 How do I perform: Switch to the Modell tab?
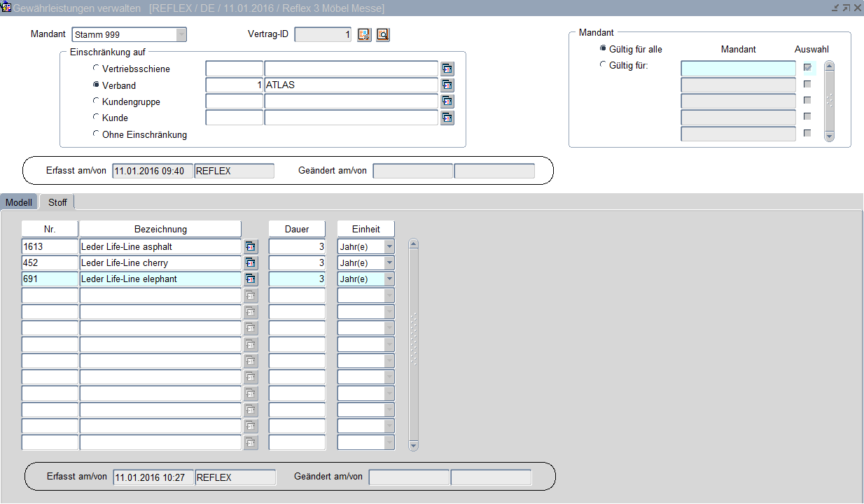click(19, 202)
